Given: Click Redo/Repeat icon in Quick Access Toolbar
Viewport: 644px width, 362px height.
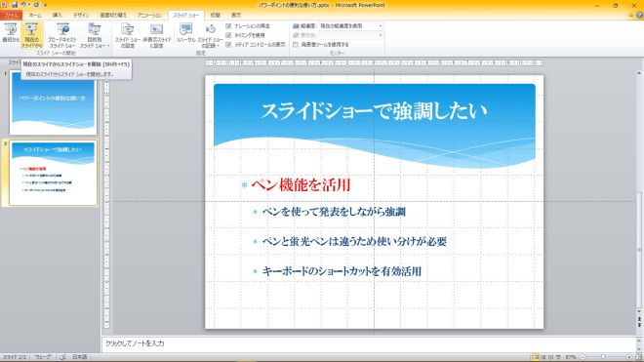Looking at the screenshot, I should pyautogui.click(x=36, y=5).
